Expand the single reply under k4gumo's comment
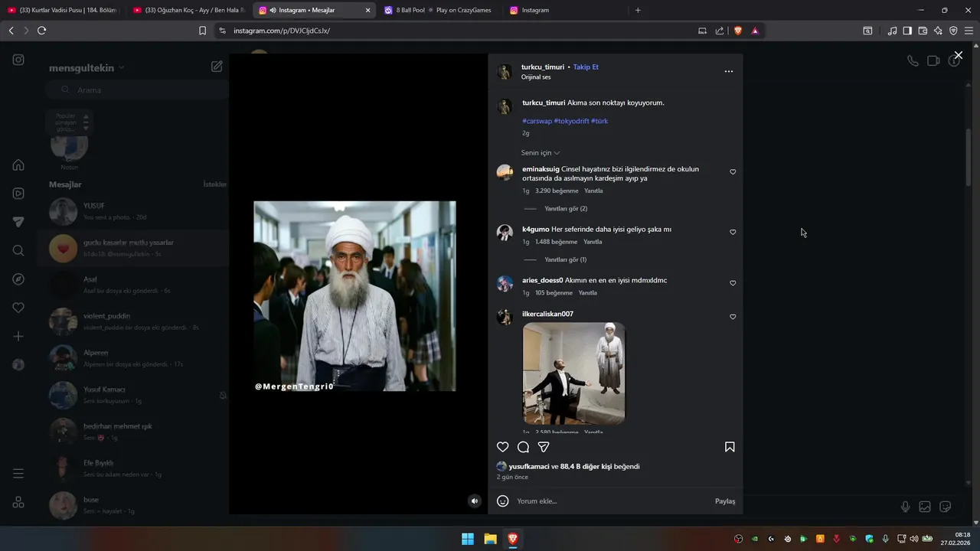This screenshot has width=980, height=551. [x=565, y=259]
